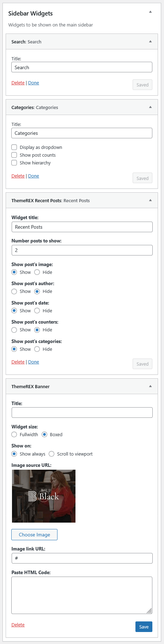Viewport: 164px width, 644px height.
Task: Tick the Show hierarchy checkbox
Action: click(x=14, y=163)
